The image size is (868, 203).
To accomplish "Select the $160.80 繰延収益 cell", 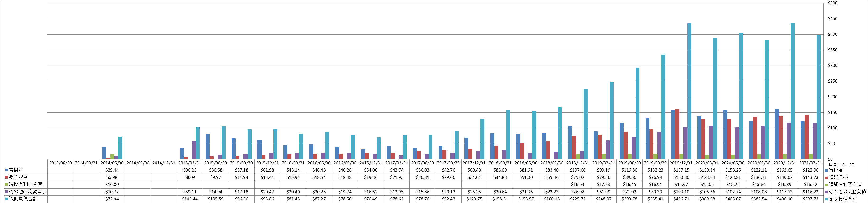I will 681,177.
